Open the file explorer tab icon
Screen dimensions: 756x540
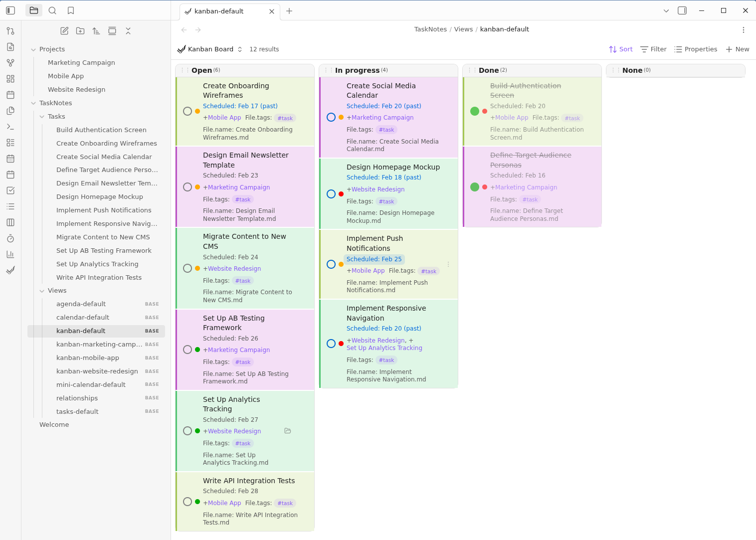coord(34,10)
